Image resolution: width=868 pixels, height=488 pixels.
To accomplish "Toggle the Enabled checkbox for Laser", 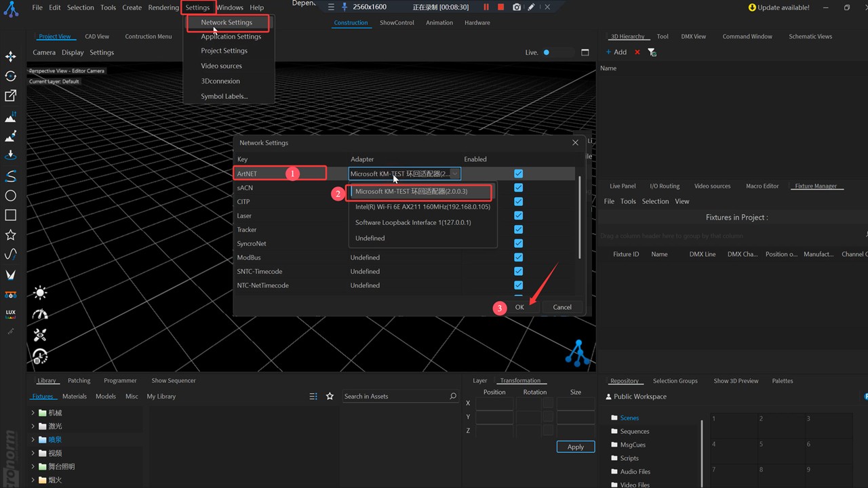I will 518,216.
